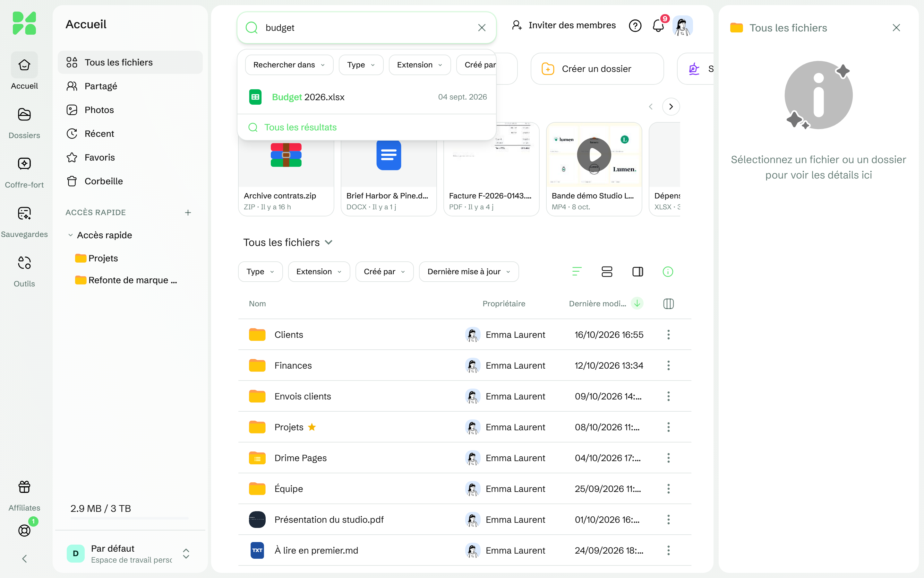The height and width of the screenshot is (578, 924).
Task: Open the support lifebuoy icon
Action: pos(24,530)
